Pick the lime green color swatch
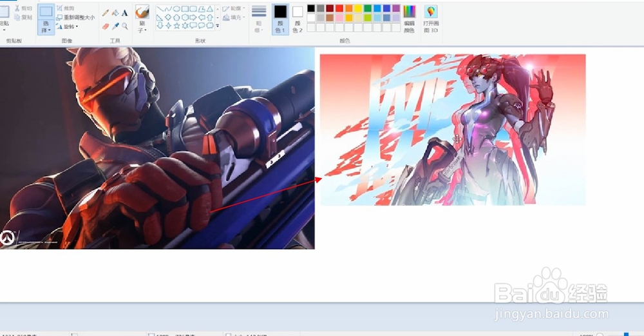The height and width of the screenshot is (336, 644). tap(368, 17)
